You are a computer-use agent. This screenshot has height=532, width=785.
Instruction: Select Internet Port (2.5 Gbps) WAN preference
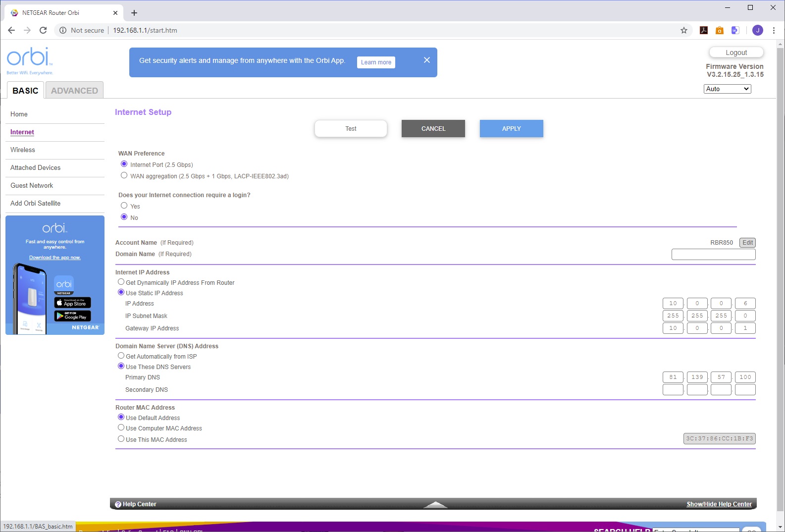pyautogui.click(x=124, y=164)
